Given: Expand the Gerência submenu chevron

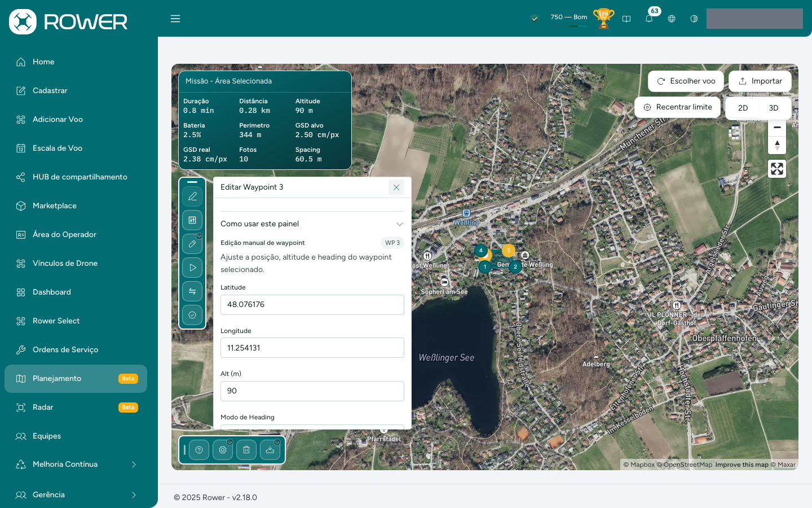Looking at the screenshot, I should click(134, 495).
